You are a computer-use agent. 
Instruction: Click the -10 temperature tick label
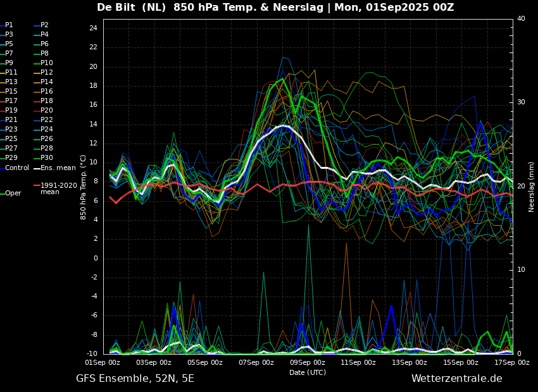pos(92,353)
